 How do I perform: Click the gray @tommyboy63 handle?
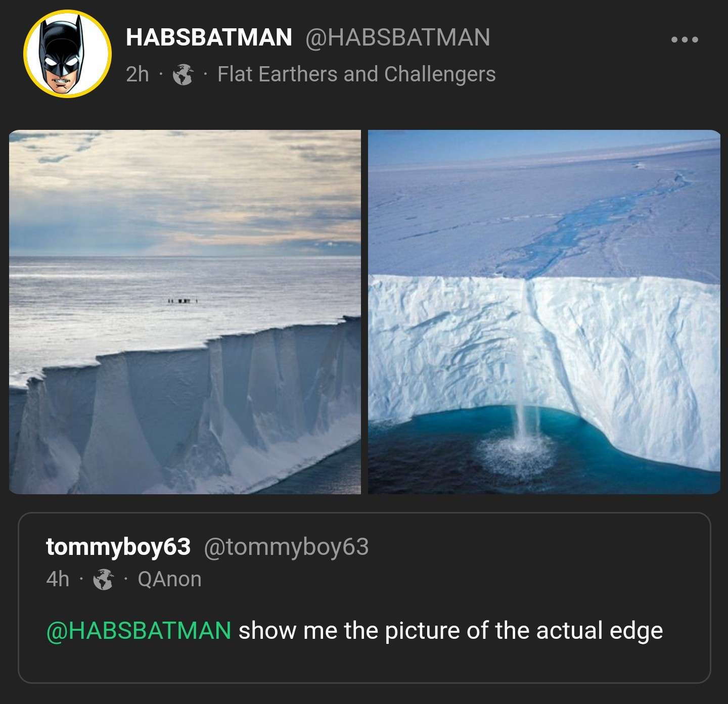[x=286, y=547]
